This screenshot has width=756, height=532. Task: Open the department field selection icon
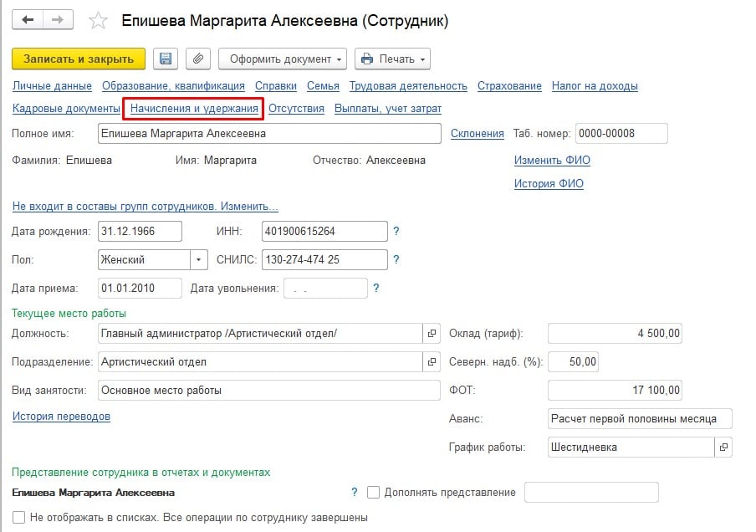click(x=432, y=362)
